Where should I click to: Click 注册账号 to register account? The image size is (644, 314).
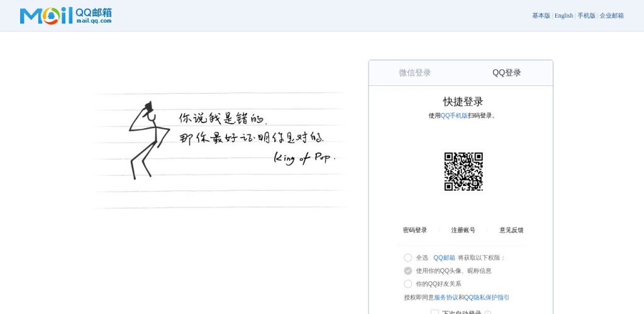463,230
